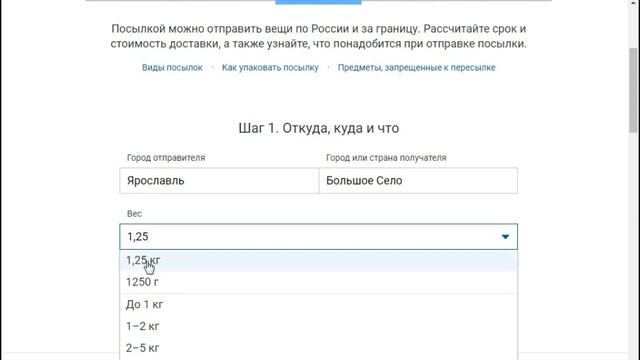Click the page vertical scrollbar thumb
640x360 pixels.
[x=633, y=90]
